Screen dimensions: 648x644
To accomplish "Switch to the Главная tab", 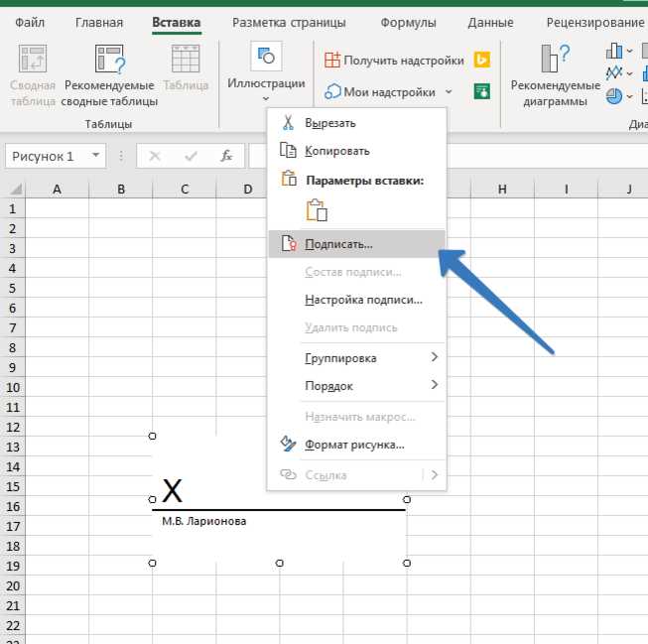I will click(99, 22).
